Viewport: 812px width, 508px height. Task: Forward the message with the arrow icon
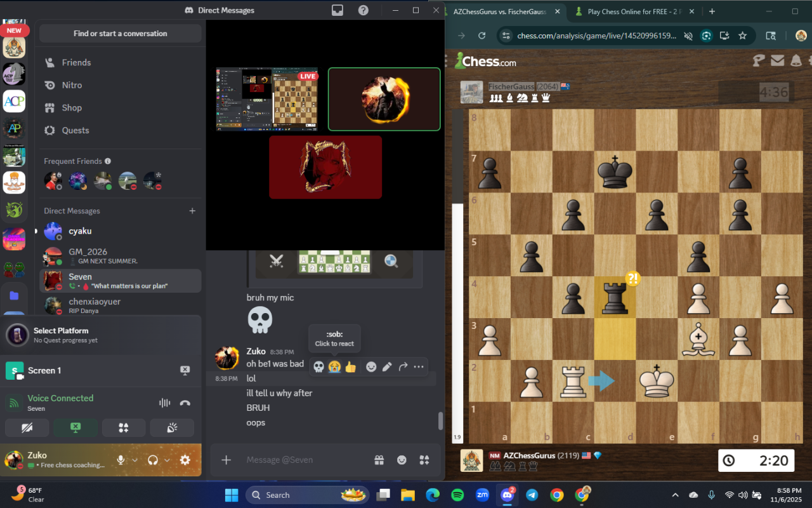[403, 366]
